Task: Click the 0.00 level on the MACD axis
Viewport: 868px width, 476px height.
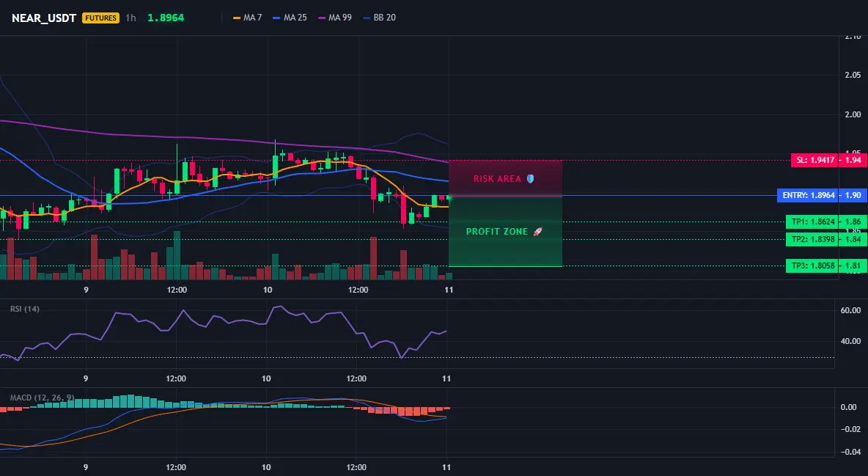Action: tap(849, 407)
